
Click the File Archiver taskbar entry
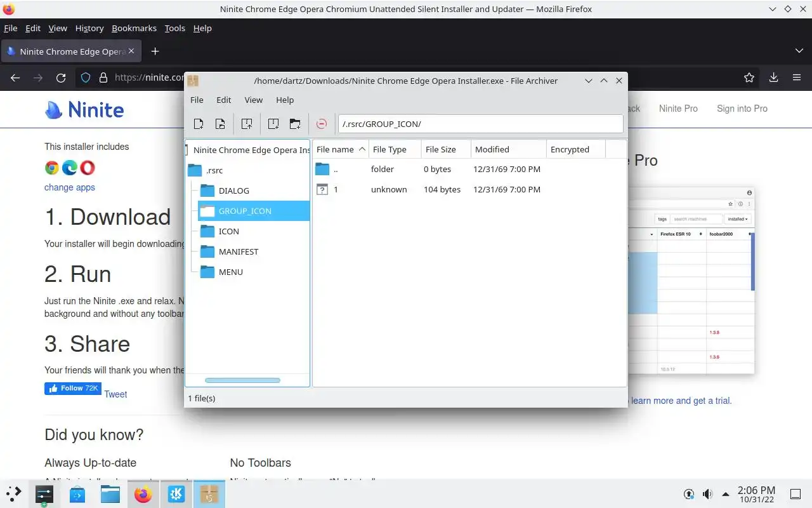point(209,493)
